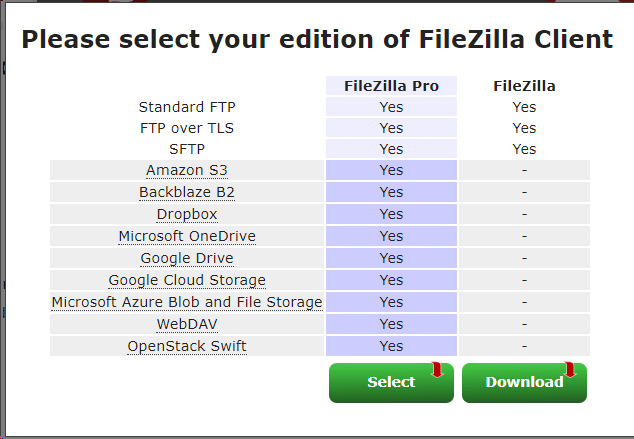Open the OpenStack Swift link
Image resolution: width=634 pixels, height=439 pixels.
[187, 346]
